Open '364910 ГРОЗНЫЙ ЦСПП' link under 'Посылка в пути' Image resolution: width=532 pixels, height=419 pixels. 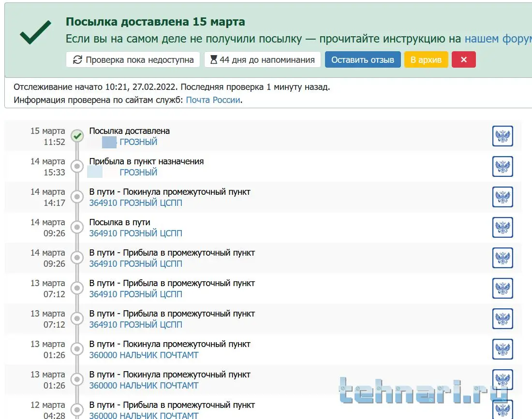[136, 233]
